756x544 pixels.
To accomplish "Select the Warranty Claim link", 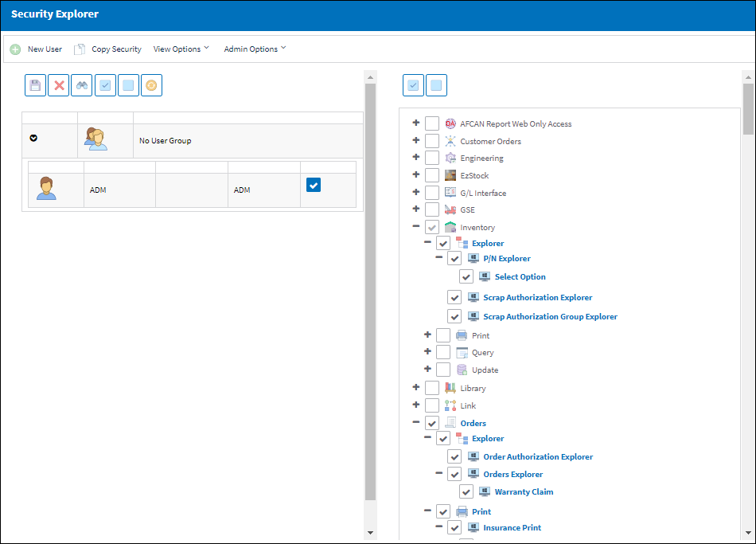I will pyautogui.click(x=524, y=492).
